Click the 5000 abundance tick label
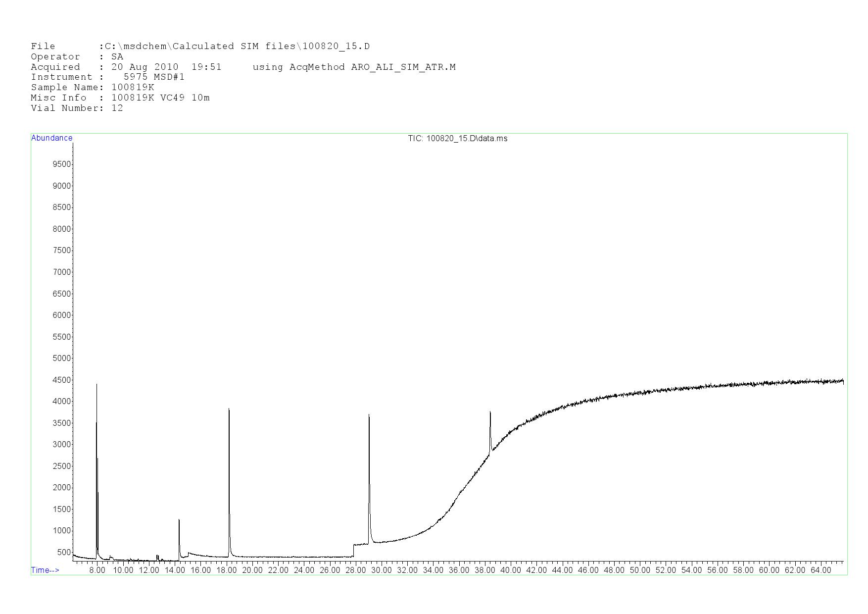The image size is (868, 614). (62, 358)
